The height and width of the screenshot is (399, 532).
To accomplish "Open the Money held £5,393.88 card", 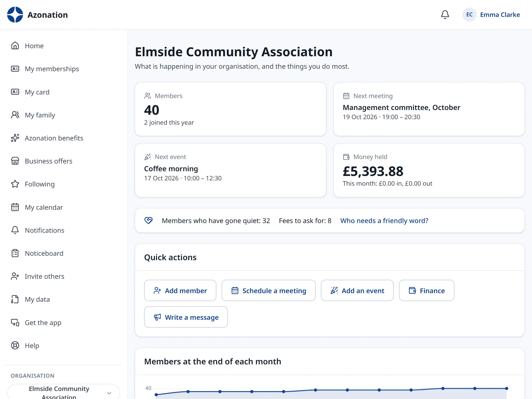I will (x=429, y=170).
